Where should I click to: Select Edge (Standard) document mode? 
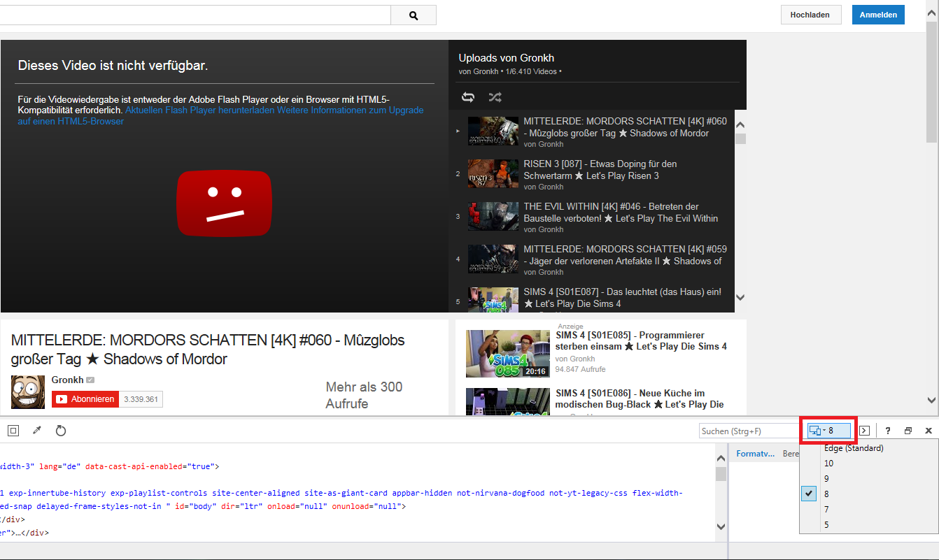click(854, 448)
